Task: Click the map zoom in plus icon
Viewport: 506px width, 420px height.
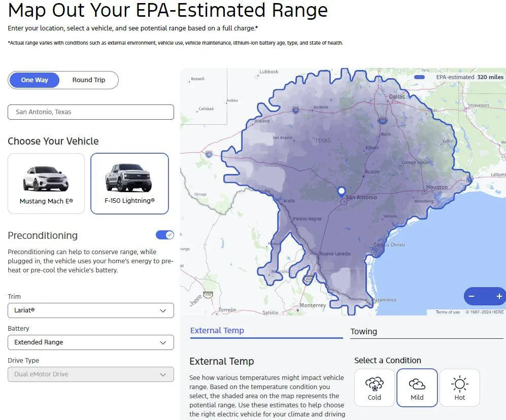Action: (x=499, y=296)
